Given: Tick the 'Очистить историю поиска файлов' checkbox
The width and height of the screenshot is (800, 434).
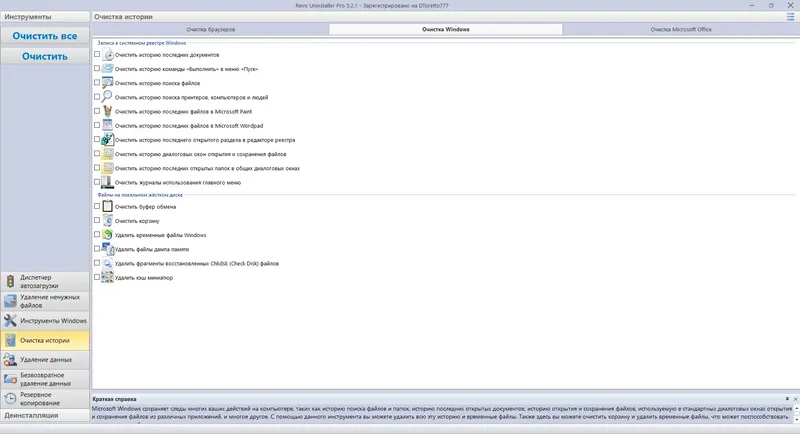Looking at the screenshot, I should coord(97,83).
